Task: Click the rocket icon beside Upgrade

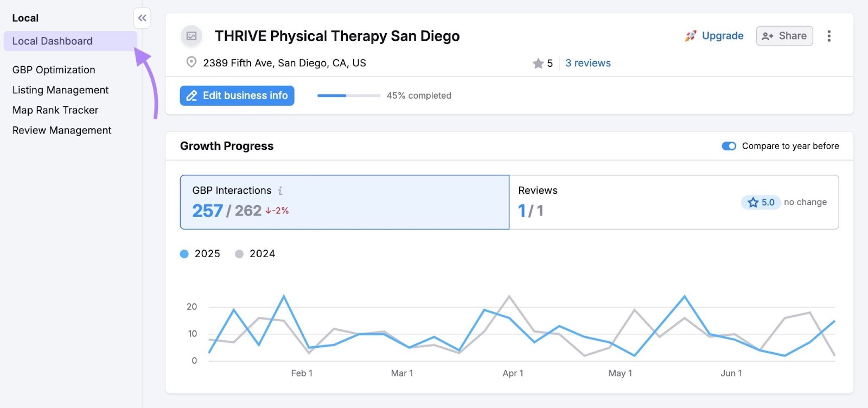Action: [690, 35]
